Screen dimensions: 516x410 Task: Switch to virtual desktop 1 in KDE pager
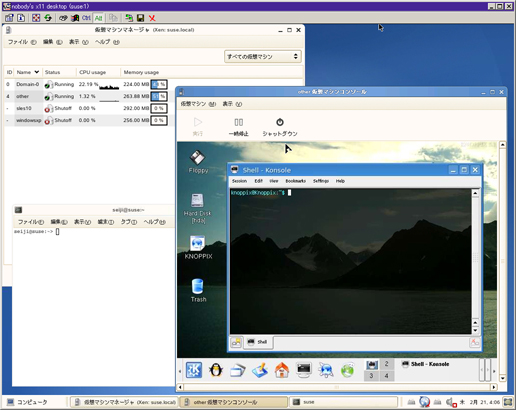pos(372,365)
